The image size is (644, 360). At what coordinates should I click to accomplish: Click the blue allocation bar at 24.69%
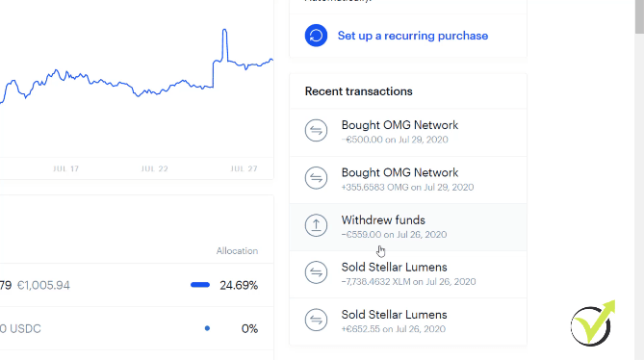pyautogui.click(x=200, y=285)
